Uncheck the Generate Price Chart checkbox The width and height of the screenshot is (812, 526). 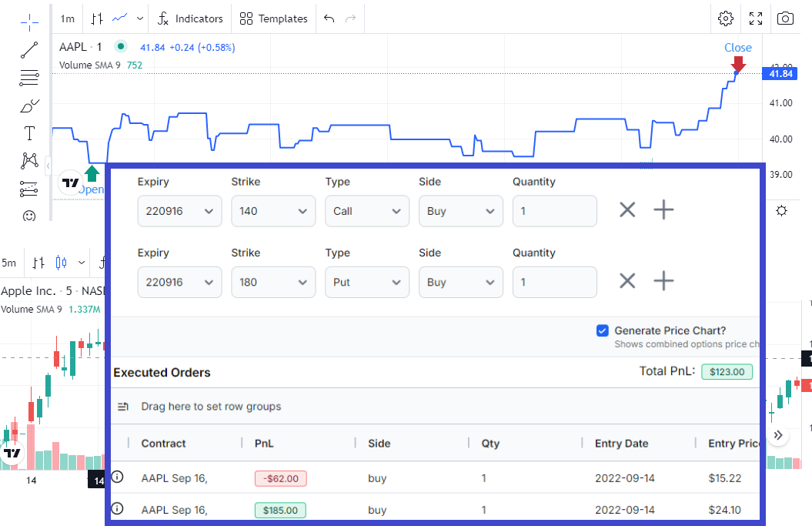point(603,330)
